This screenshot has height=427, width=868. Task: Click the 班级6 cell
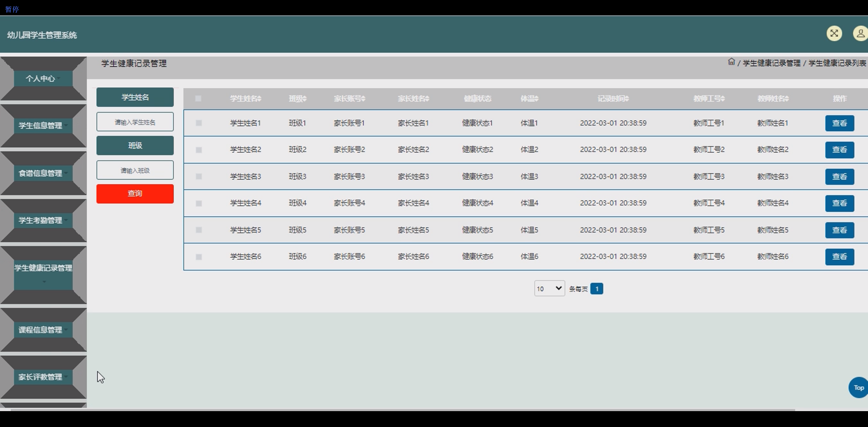coord(297,257)
